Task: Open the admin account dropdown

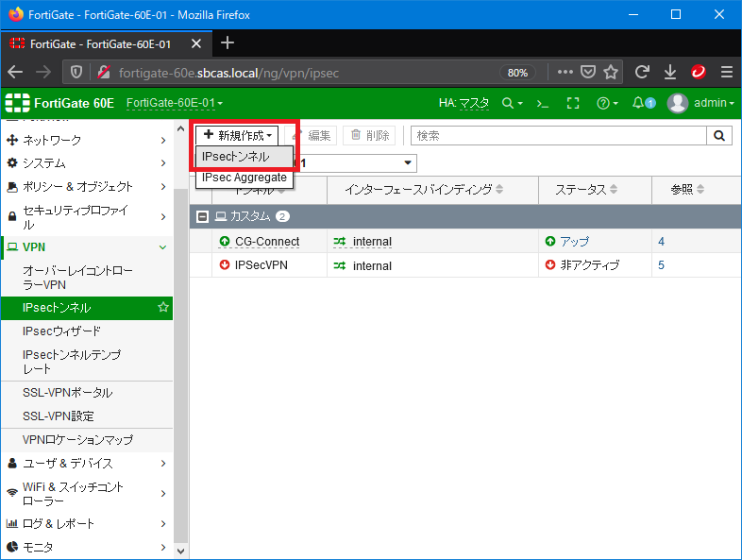Action: pos(714,103)
